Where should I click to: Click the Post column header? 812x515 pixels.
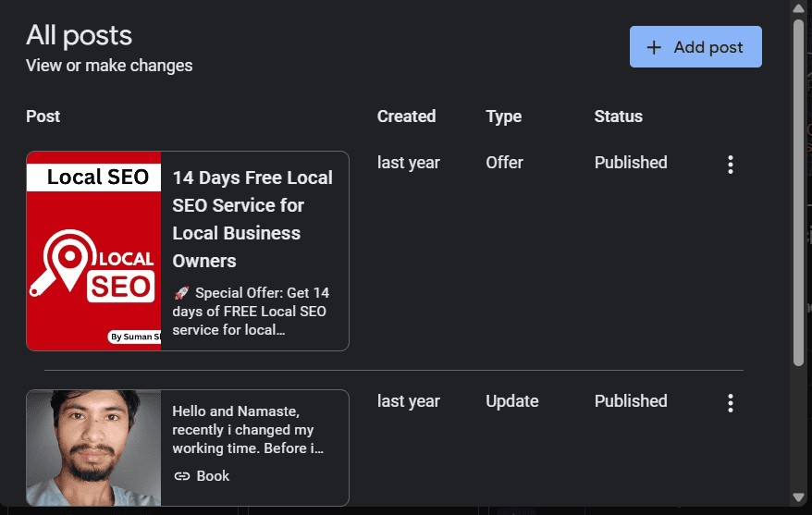pos(43,116)
